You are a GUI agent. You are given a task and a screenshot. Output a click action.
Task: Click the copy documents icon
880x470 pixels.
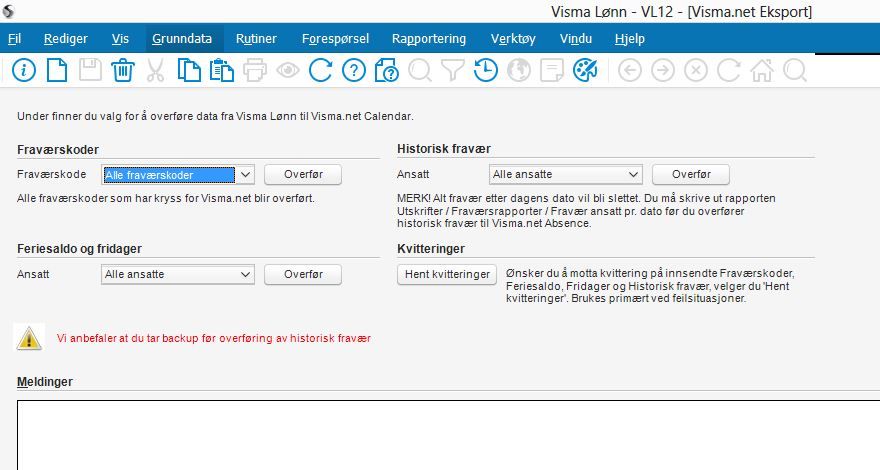pos(189,71)
